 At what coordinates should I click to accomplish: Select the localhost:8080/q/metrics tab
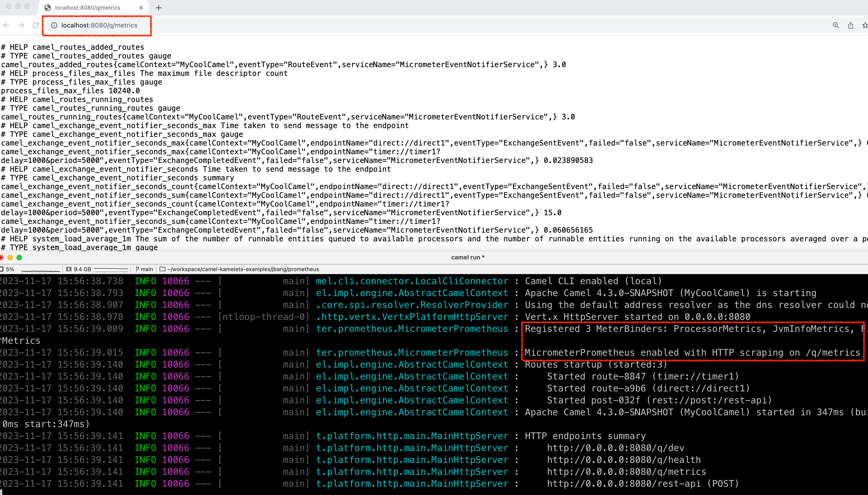coord(87,8)
